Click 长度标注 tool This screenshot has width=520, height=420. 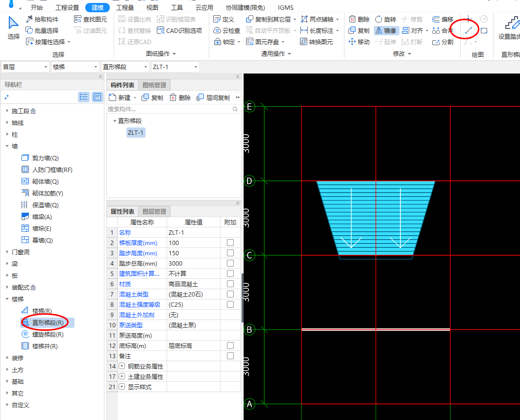point(320,30)
